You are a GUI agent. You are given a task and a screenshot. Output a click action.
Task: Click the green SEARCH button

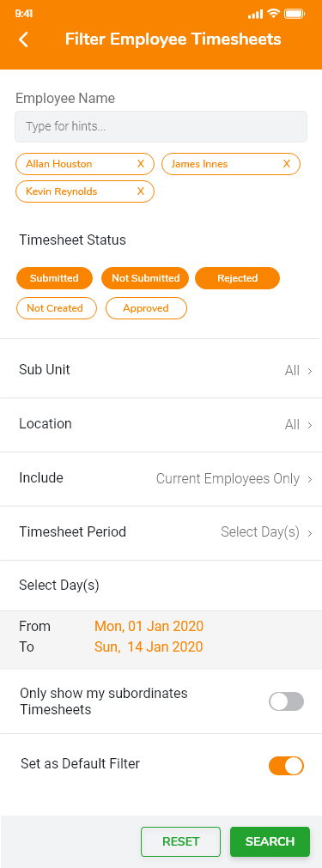click(270, 841)
